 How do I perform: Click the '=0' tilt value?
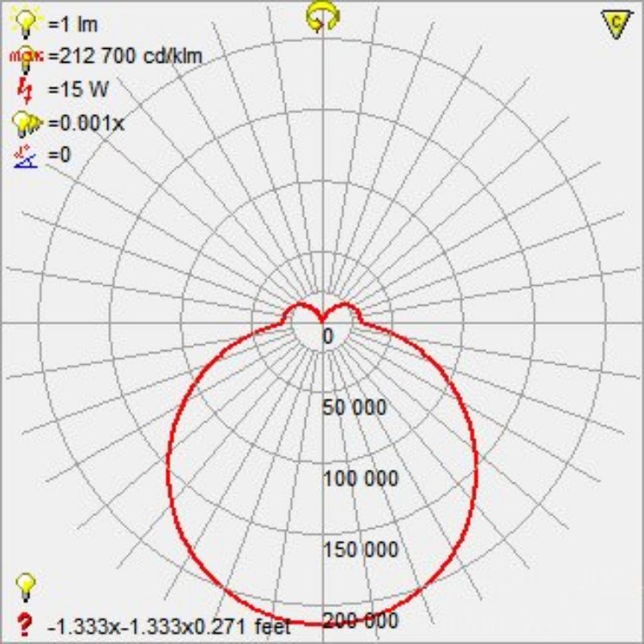(60, 155)
